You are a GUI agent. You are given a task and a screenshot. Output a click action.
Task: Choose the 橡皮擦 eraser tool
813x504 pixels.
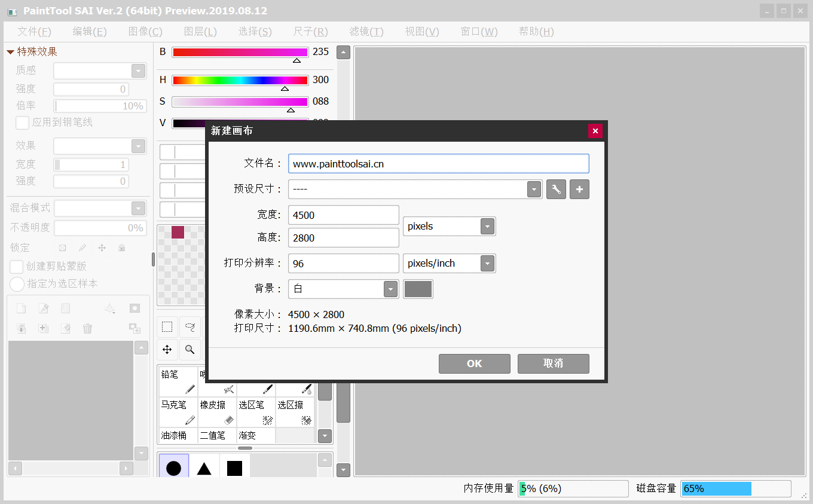point(217,412)
